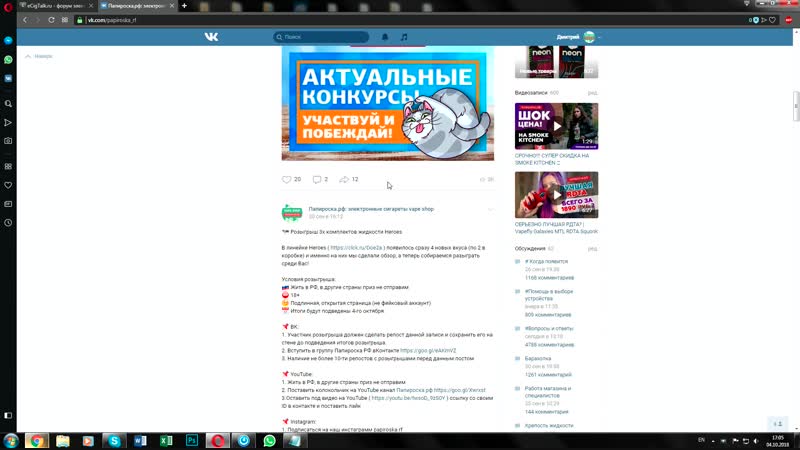This screenshot has width=800, height=450.
Task: Open VK music player
Action: click(404, 37)
